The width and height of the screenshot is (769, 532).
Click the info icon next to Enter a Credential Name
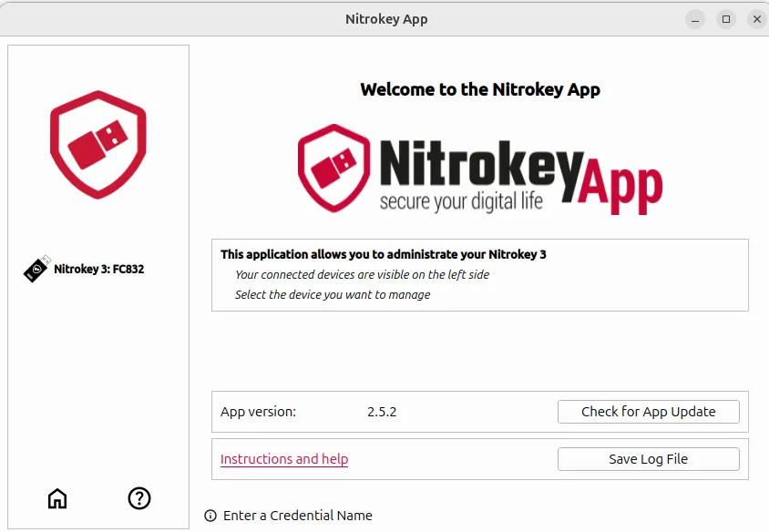point(210,516)
